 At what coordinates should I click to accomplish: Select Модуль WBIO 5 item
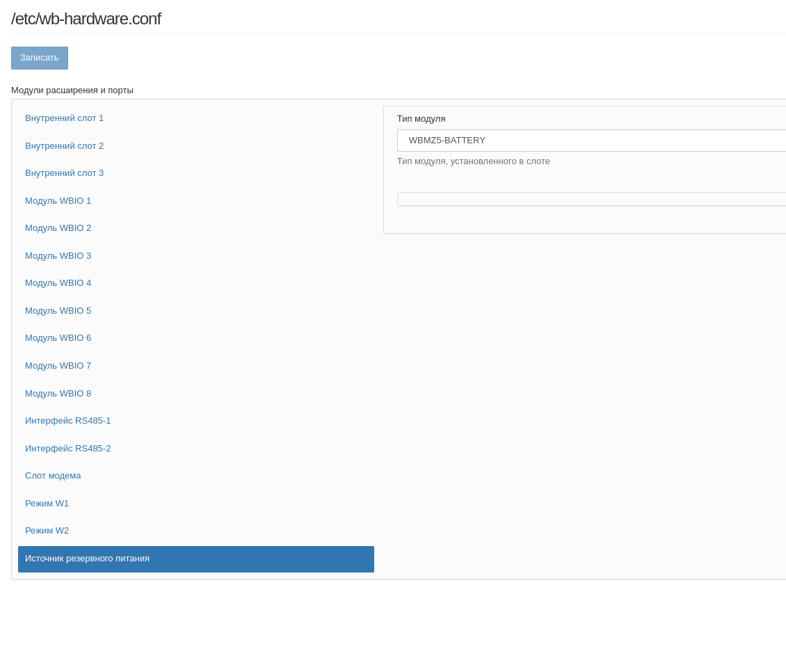[x=58, y=311]
